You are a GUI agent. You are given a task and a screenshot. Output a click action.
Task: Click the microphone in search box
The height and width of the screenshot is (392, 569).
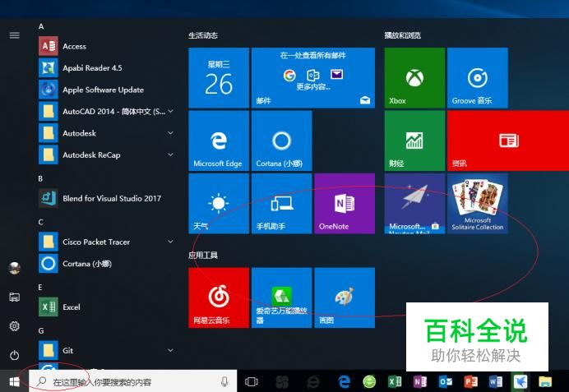click(x=224, y=381)
